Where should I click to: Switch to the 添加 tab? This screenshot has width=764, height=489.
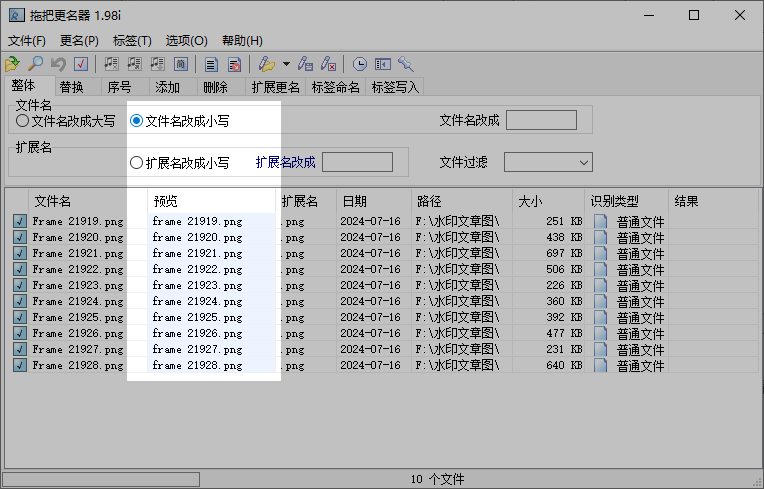(173, 87)
